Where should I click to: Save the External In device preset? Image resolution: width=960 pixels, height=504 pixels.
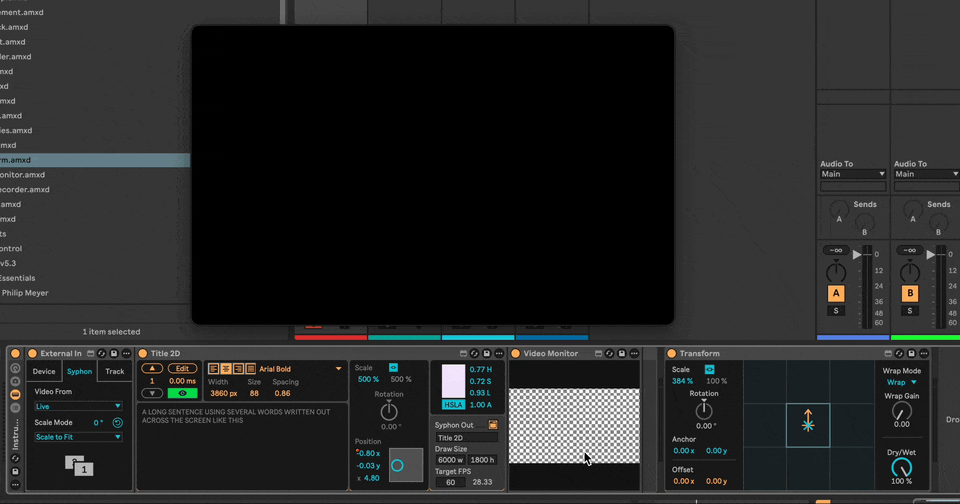[113, 353]
